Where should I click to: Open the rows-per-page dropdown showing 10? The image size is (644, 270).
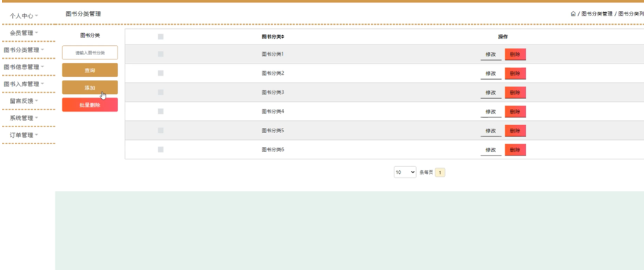(405, 172)
